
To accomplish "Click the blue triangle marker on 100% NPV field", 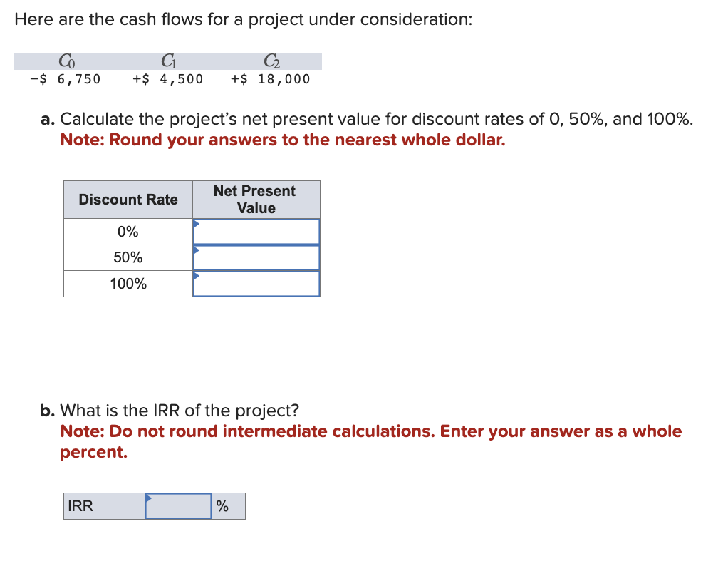I will (196, 277).
